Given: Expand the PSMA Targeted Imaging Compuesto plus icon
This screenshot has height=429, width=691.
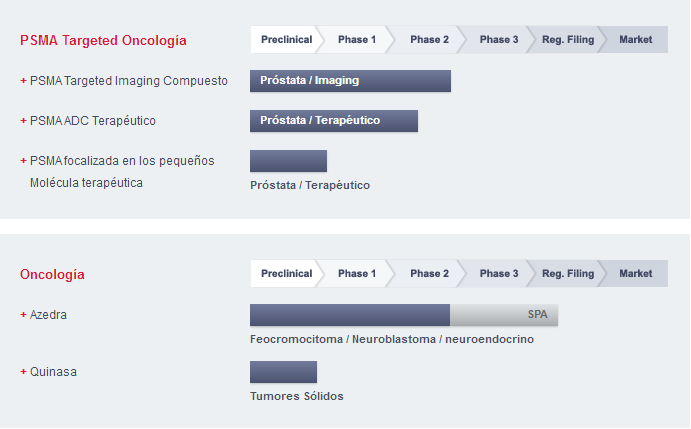Looking at the screenshot, I should 23,81.
